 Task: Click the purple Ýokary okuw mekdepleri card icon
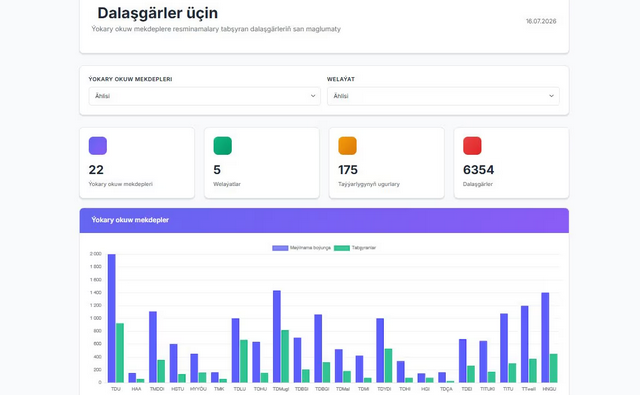pyautogui.click(x=98, y=146)
